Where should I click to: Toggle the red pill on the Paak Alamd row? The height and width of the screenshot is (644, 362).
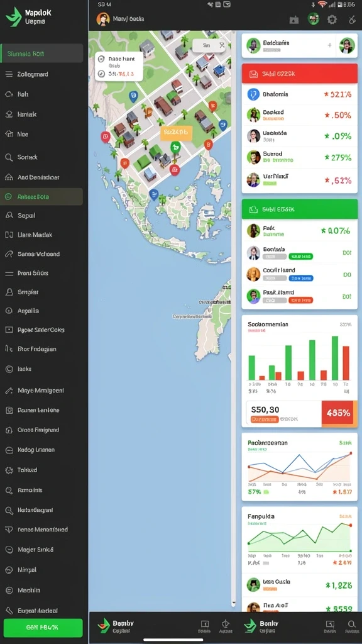coord(301,300)
